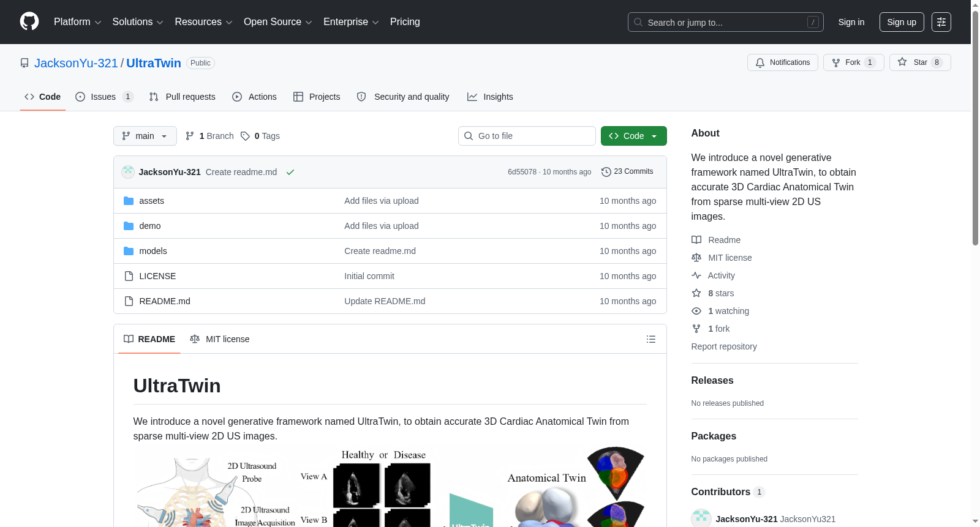This screenshot has height=527, width=980.
Task: Click the Notifications bell button
Action: pos(782,62)
